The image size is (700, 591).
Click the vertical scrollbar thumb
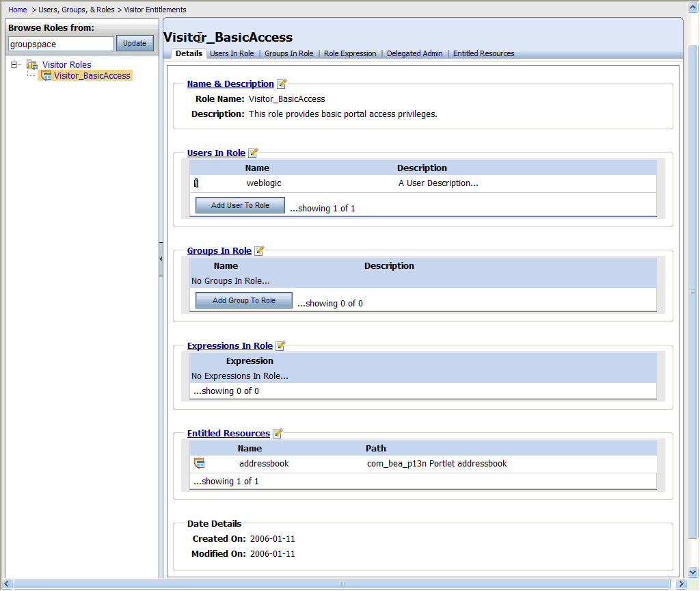(x=692, y=291)
